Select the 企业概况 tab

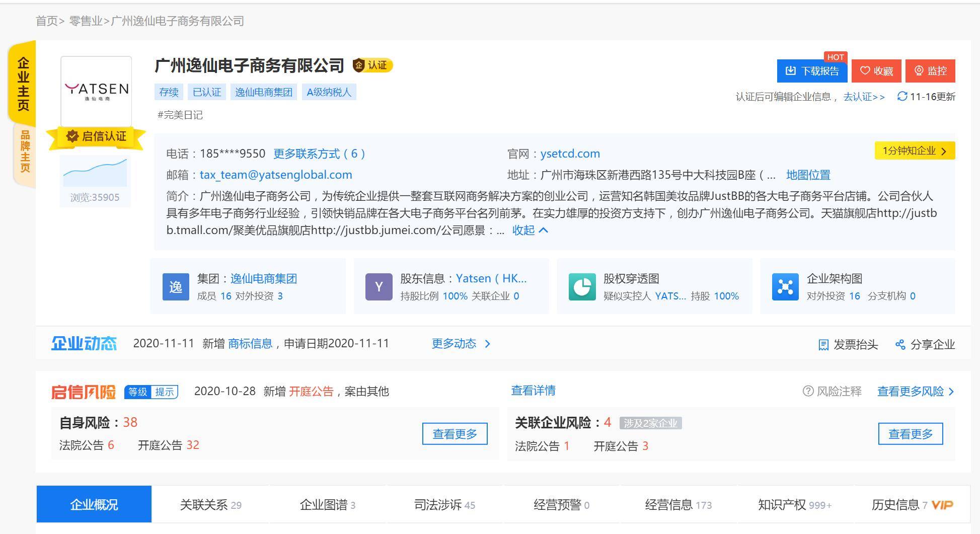[94, 504]
